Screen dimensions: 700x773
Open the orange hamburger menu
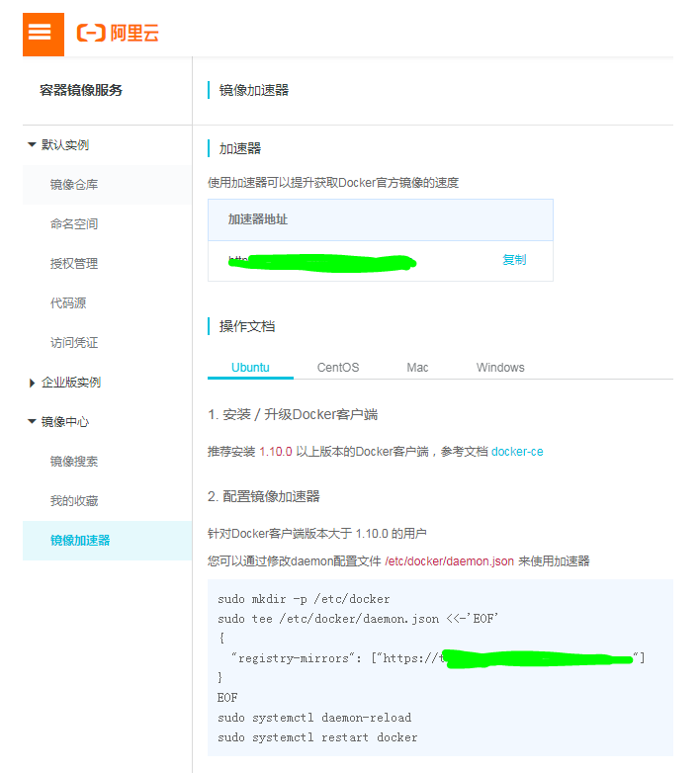[44, 35]
